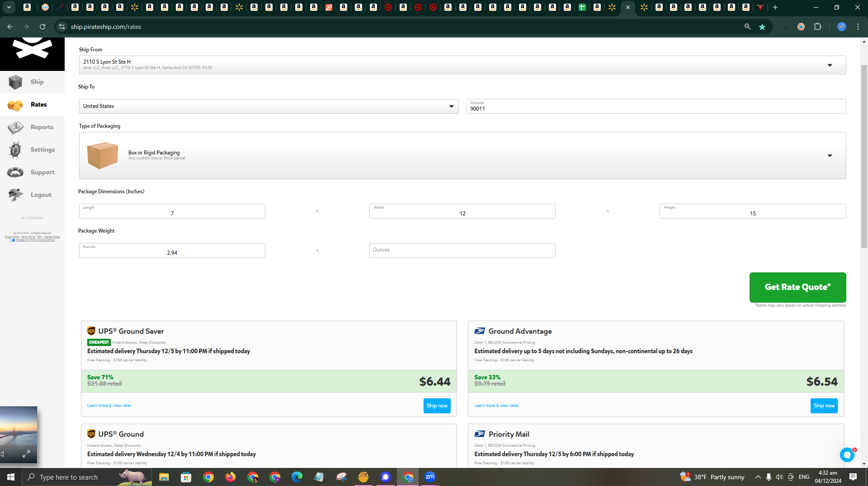Open the Support life ring icon

(x=15, y=173)
